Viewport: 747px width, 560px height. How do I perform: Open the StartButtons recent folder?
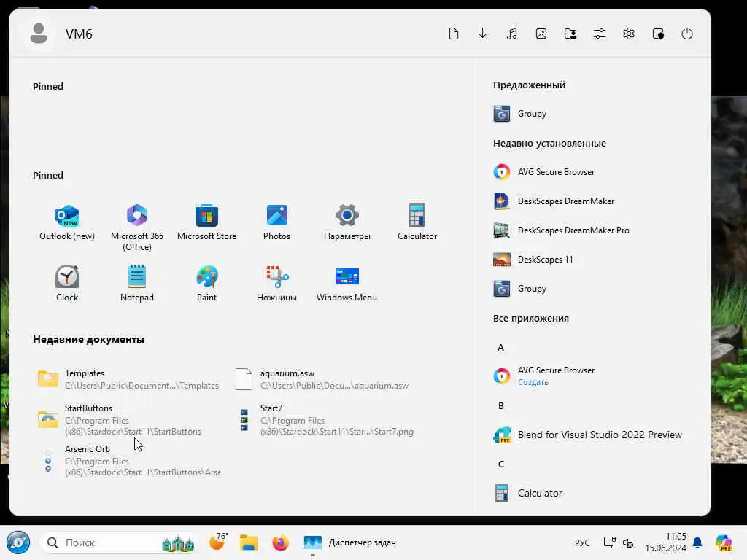(x=120, y=419)
